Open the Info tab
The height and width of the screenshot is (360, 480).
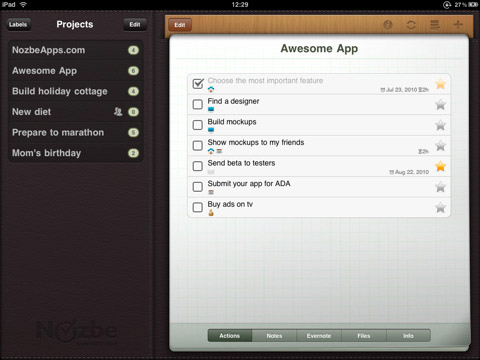(408, 336)
